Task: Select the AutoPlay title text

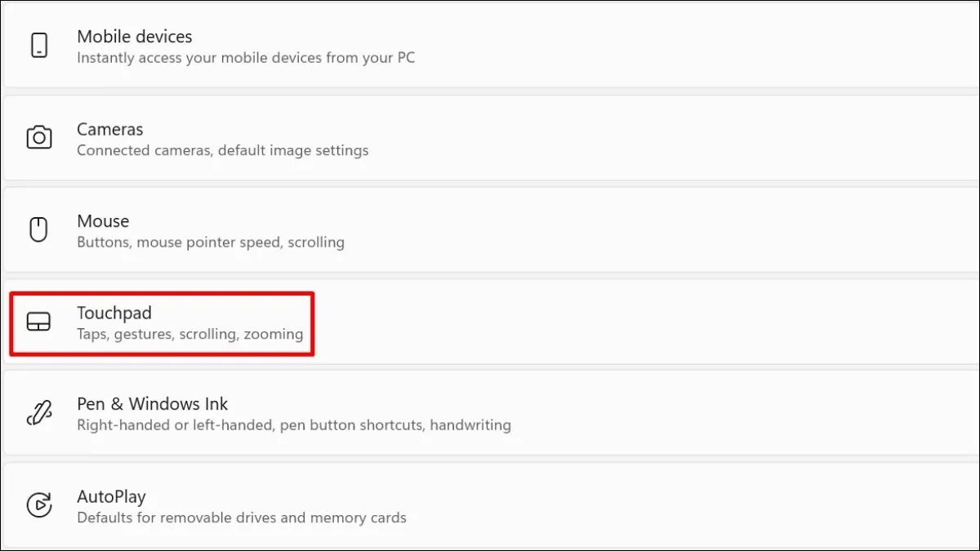Action: pos(111,496)
